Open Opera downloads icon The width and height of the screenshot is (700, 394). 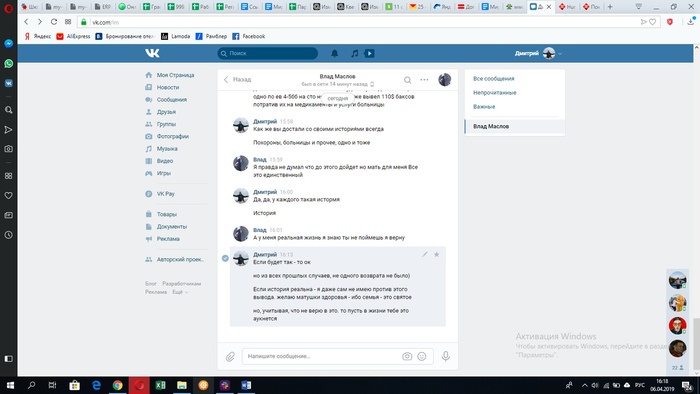click(x=691, y=21)
